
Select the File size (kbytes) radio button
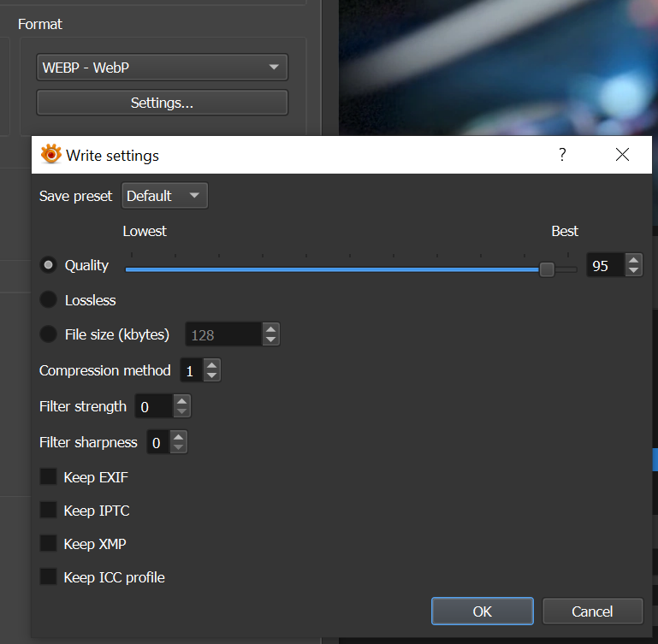(x=48, y=334)
